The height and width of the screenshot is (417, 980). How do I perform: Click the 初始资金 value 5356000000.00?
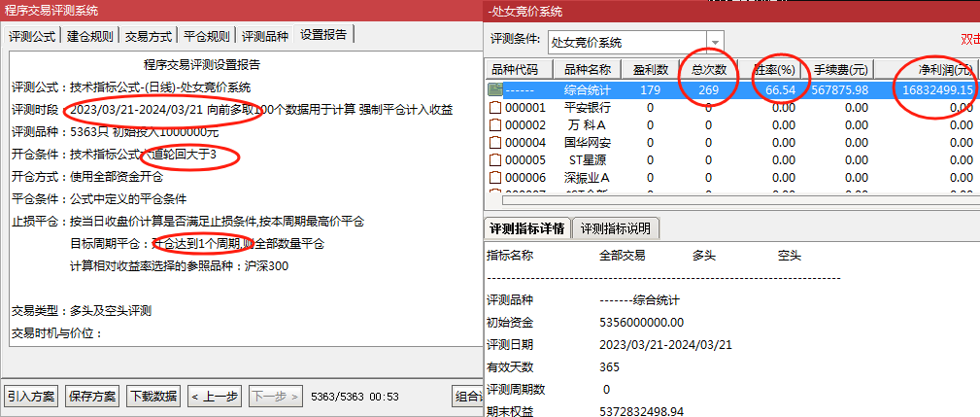click(641, 323)
